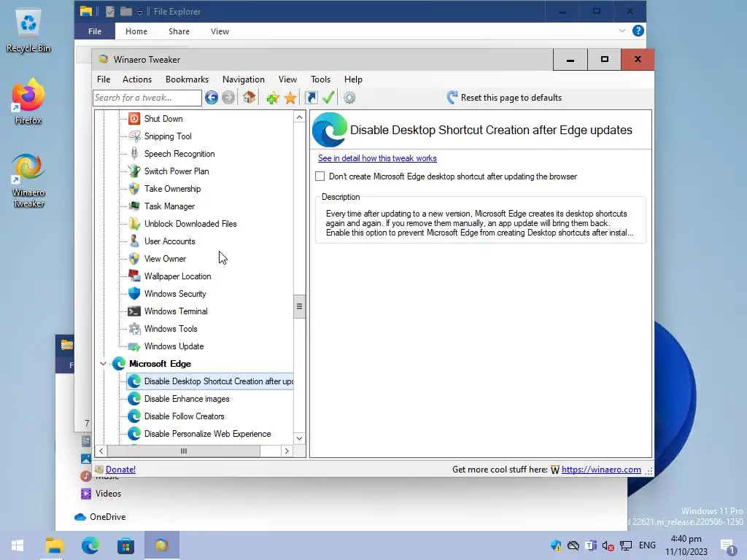Open the User Accounts tweak

169,241
